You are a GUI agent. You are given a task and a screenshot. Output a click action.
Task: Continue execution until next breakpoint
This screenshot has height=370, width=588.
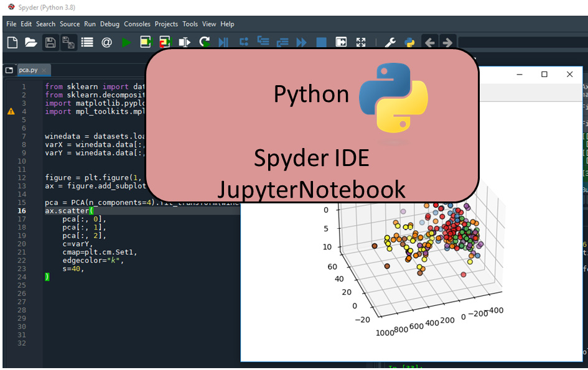(x=302, y=42)
